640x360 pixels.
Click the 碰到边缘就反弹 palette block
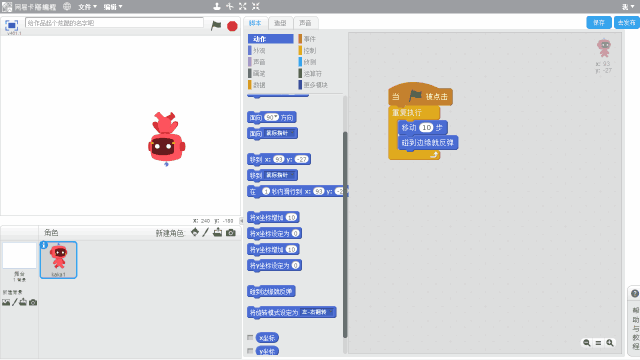click(x=271, y=291)
